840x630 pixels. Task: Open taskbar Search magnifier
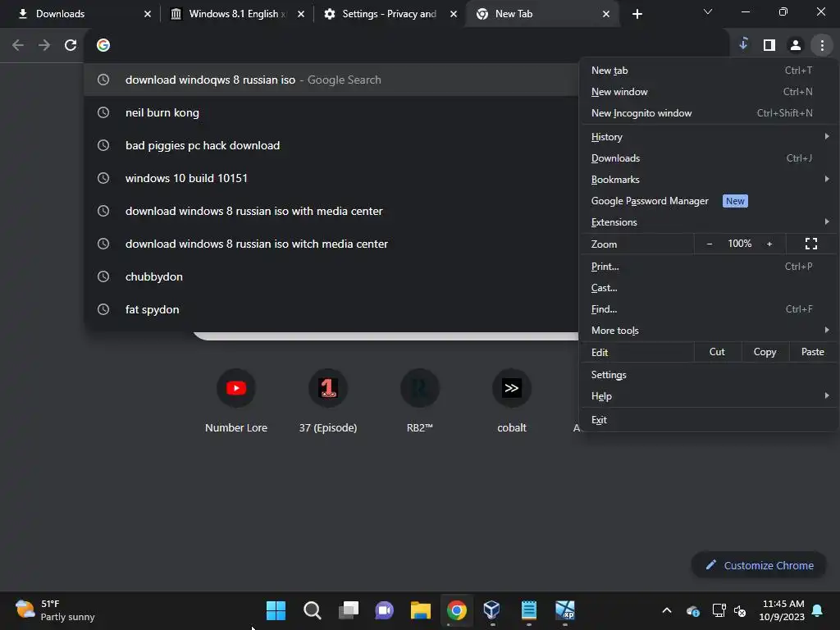[312, 610]
